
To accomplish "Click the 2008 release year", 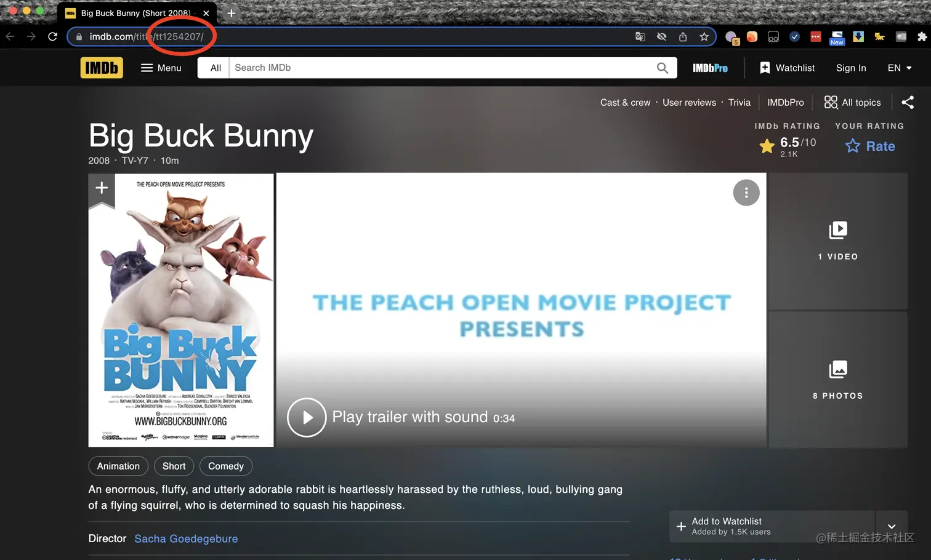I will (99, 161).
